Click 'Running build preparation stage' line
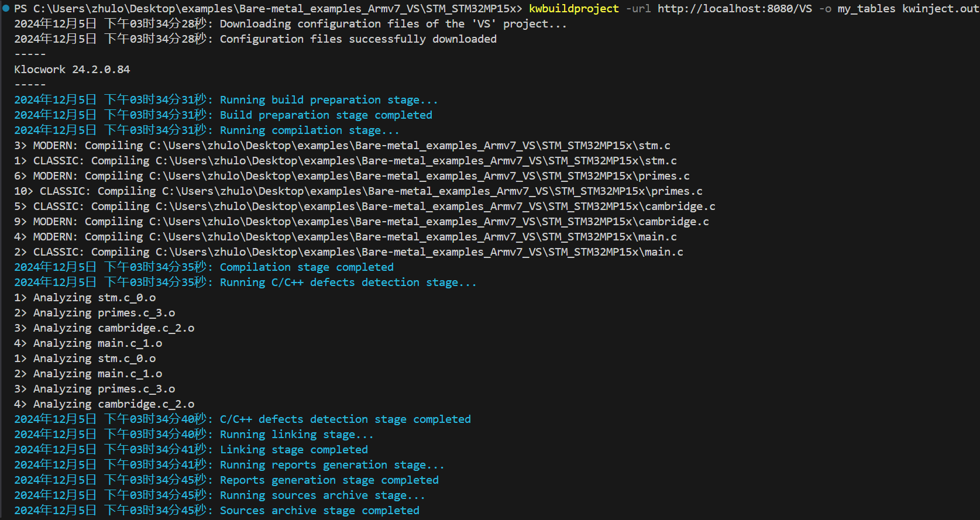Screen dimensions: 980x520 tap(329, 100)
